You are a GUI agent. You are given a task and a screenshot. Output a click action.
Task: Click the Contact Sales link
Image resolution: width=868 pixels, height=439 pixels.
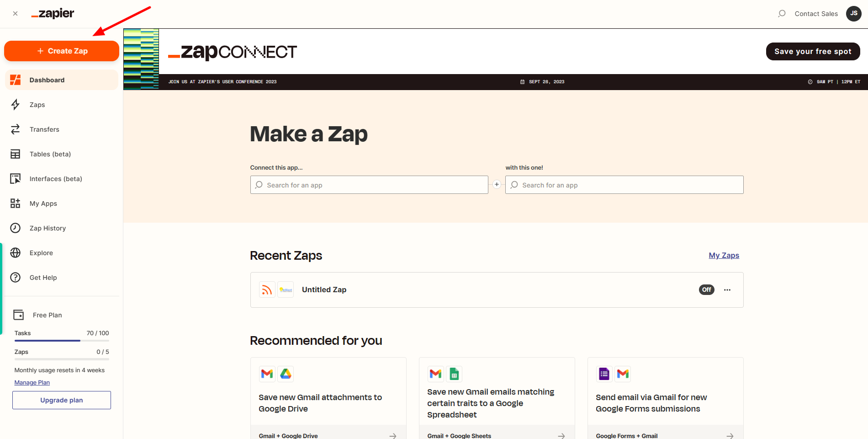coord(816,14)
